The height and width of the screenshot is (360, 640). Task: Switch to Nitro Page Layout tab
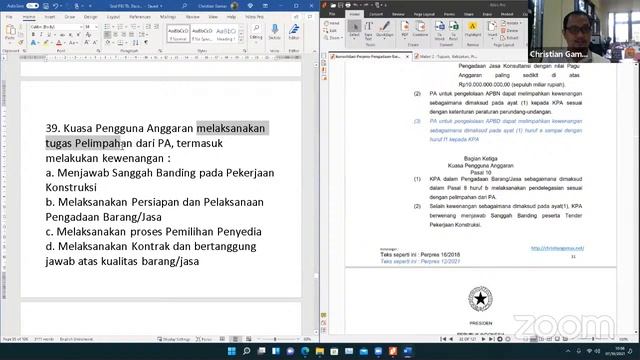point(424,14)
